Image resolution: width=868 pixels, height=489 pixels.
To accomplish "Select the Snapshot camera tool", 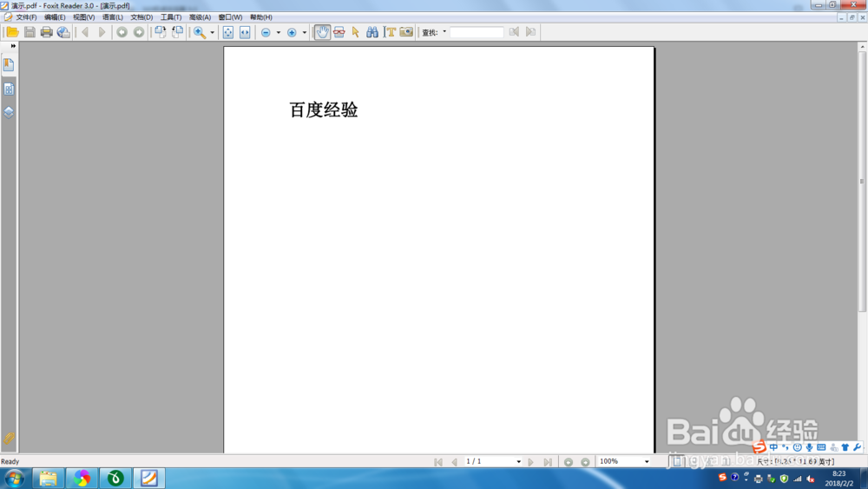I will click(406, 32).
